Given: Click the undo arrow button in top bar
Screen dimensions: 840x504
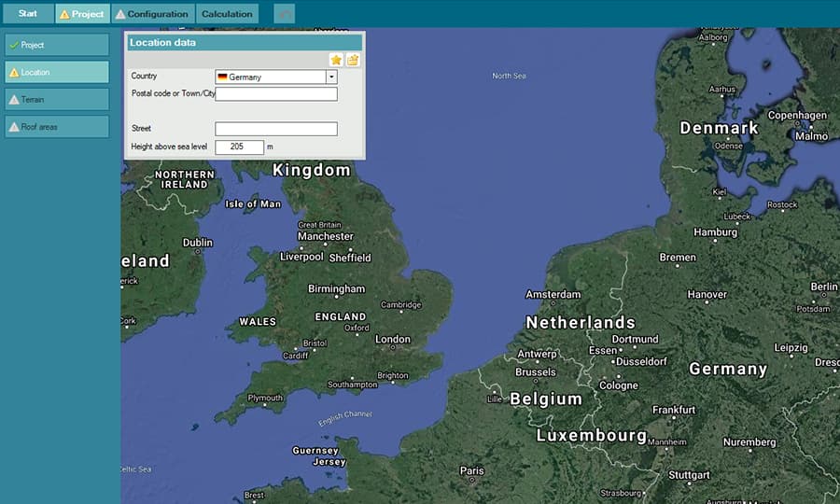Looking at the screenshot, I should (x=285, y=14).
